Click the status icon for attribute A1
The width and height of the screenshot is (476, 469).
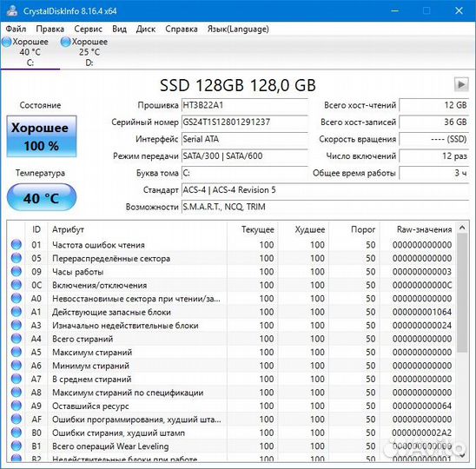[17, 312]
